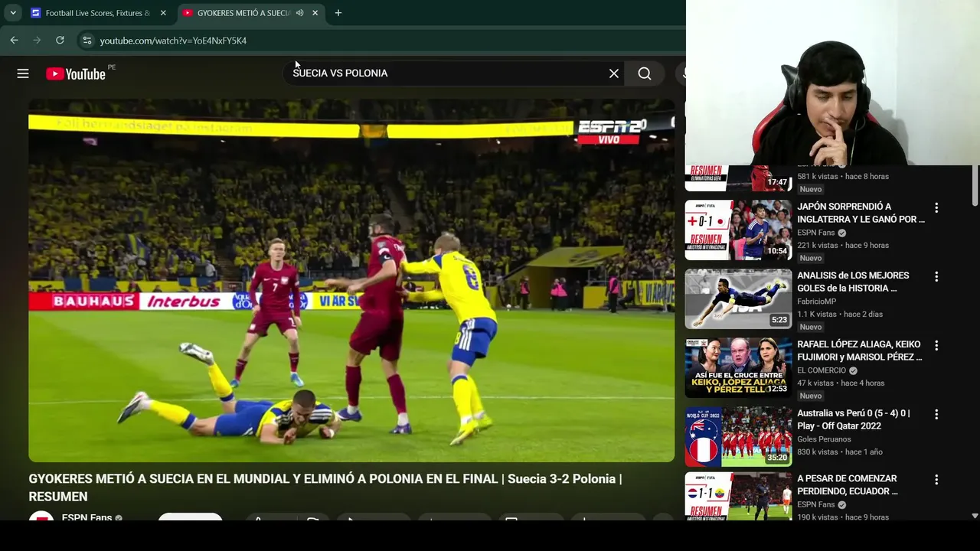
Task: Open options for Australia vs Perú video
Action: [936, 415]
